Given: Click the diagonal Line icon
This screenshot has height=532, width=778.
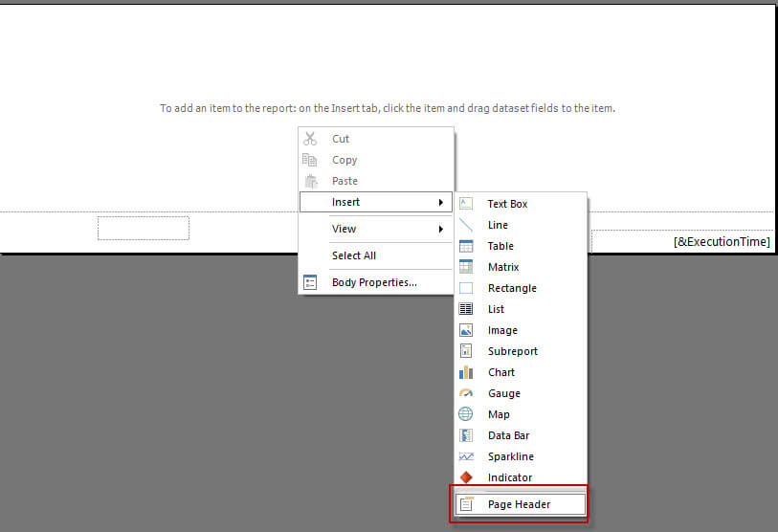Looking at the screenshot, I should 466,225.
